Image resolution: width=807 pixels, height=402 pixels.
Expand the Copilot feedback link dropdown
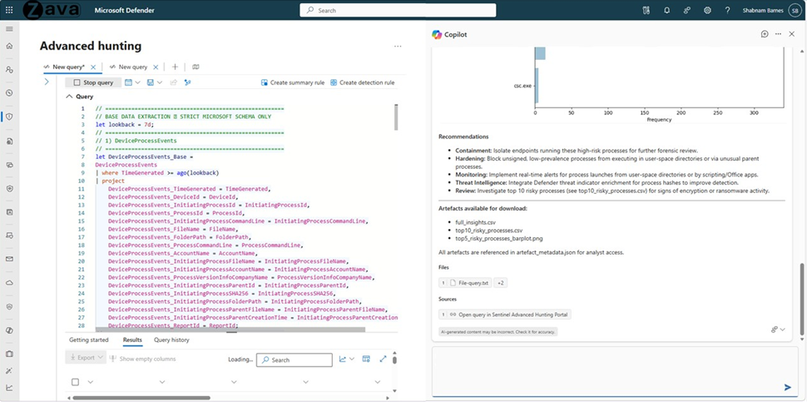778,329
